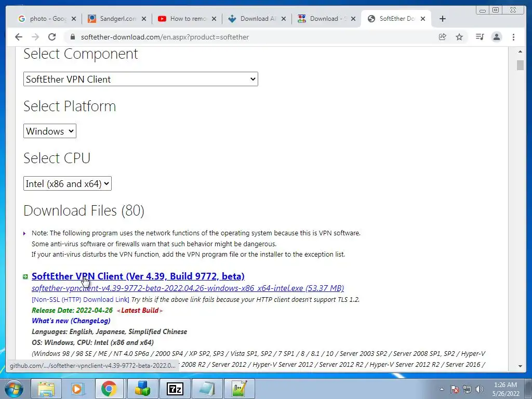Open the Select CPU Intel dropdown
This screenshot has height=399, width=532.
68,183
